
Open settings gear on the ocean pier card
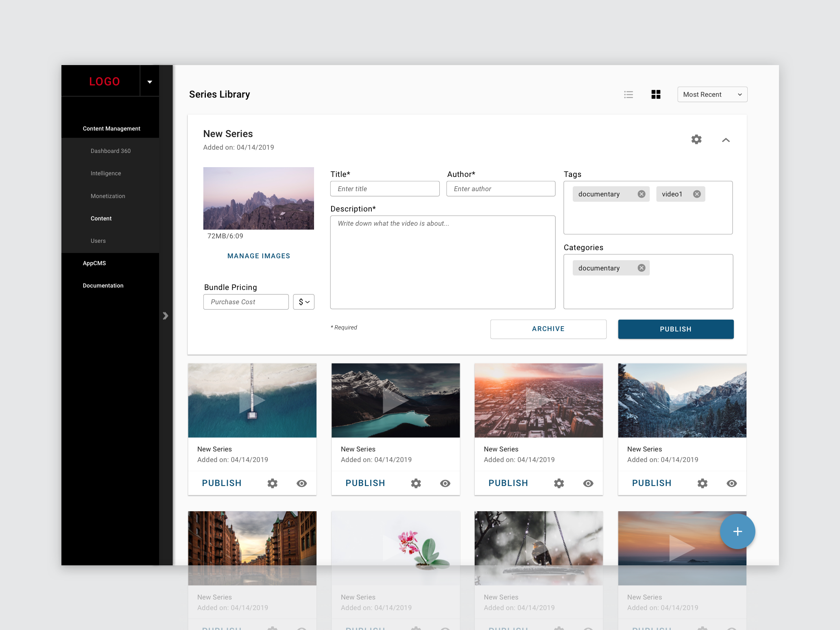point(273,483)
